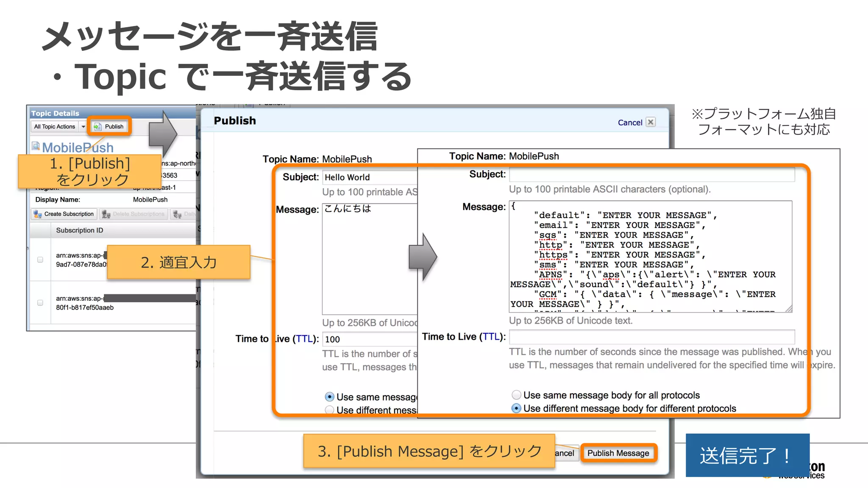
Task: Click the Delivery policy icon beside Delete Subscriptions
Action: [177, 214]
